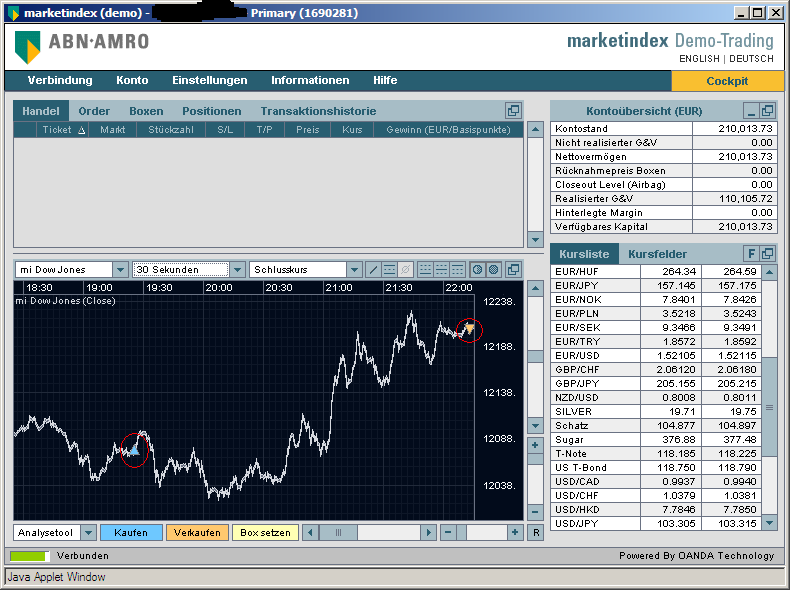Minimize the Kontoübersicht panel
This screenshot has width=790, height=590.
751,110
